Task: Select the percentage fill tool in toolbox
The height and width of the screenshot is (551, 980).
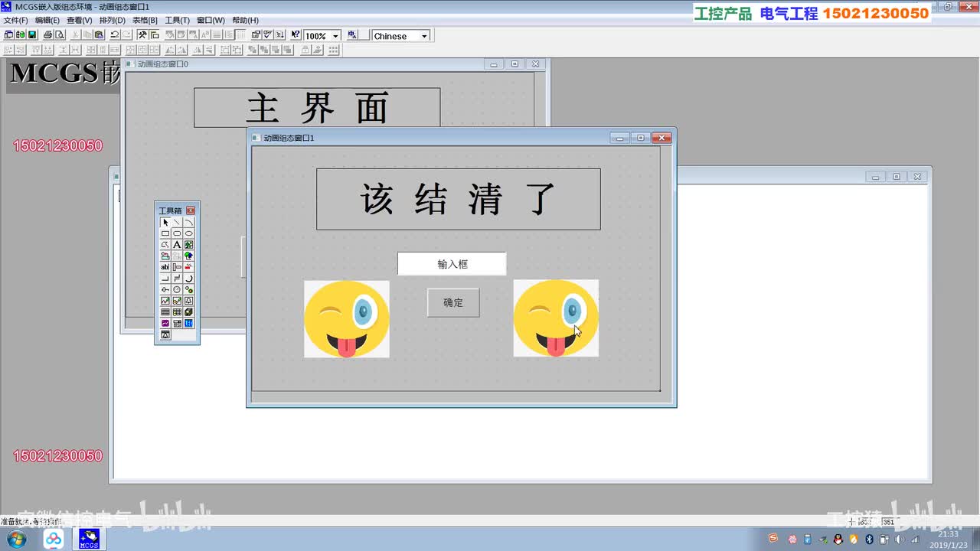Action: (188, 267)
